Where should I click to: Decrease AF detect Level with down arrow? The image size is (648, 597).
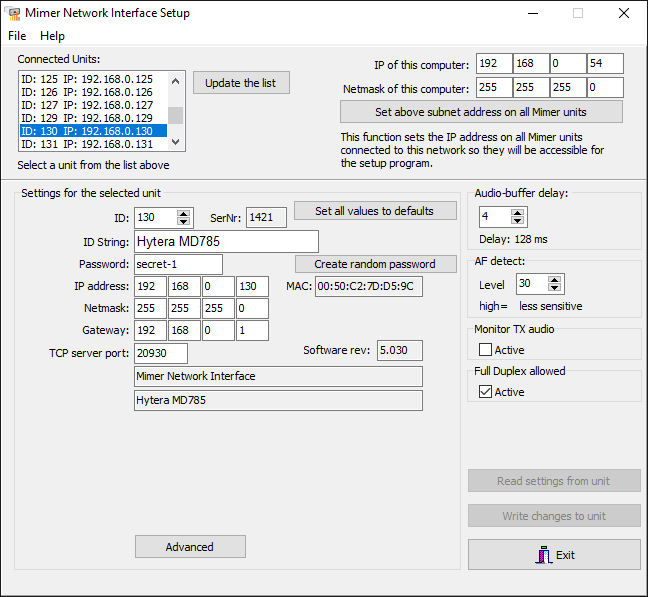[x=555, y=288]
